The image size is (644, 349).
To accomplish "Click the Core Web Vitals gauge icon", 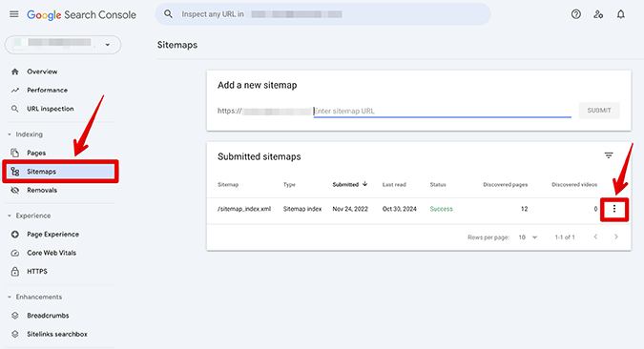I will [15, 253].
